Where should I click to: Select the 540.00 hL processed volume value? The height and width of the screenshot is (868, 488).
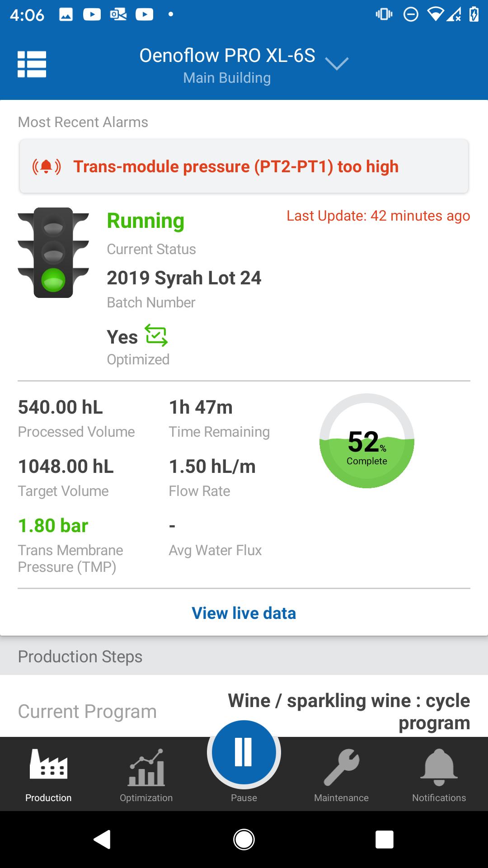pos(61,407)
